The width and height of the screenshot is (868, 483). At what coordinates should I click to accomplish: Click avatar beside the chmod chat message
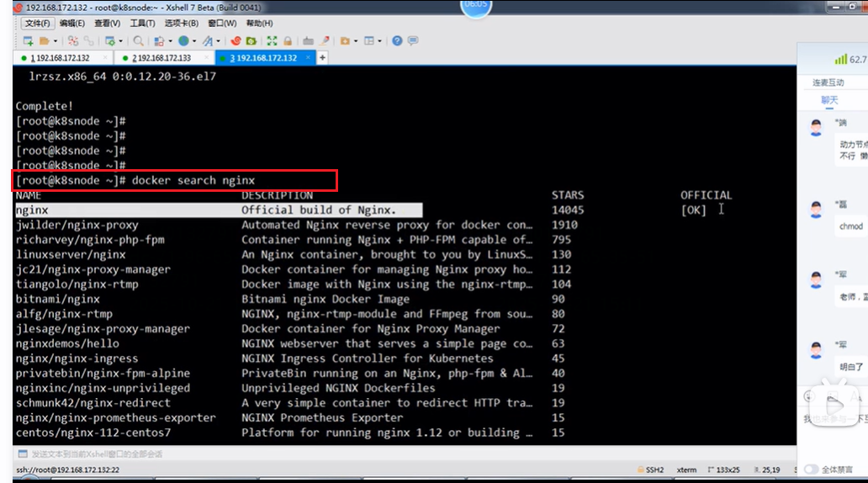coord(816,210)
